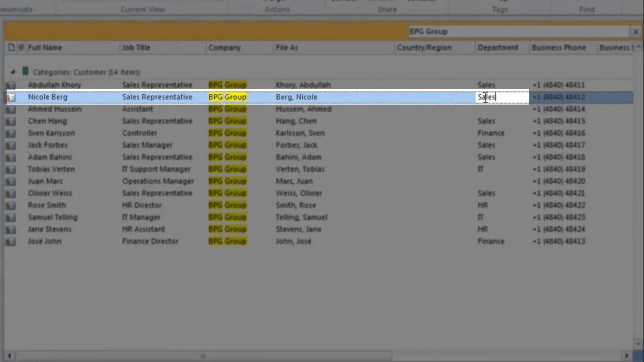644x362 pixels.
Task: Click phone number +1 (4840) 48411
Action: coord(559,85)
